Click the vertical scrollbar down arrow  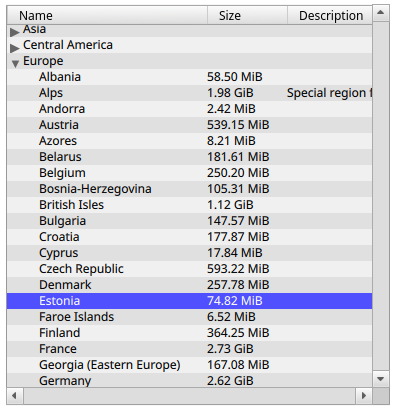click(x=381, y=379)
